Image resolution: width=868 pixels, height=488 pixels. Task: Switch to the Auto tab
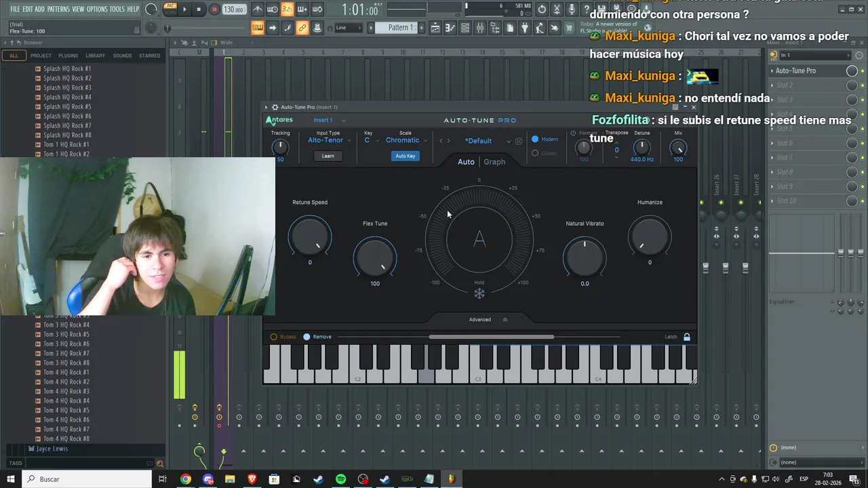click(x=466, y=162)
